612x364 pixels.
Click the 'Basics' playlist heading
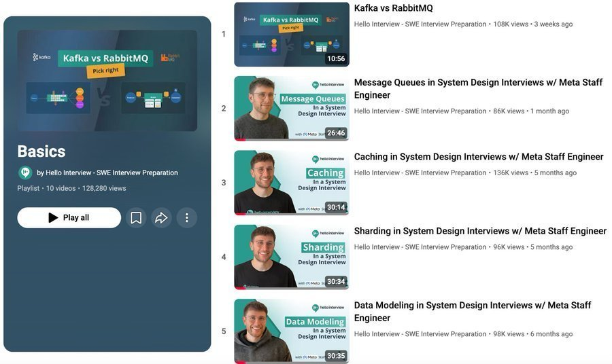point(41,151)
